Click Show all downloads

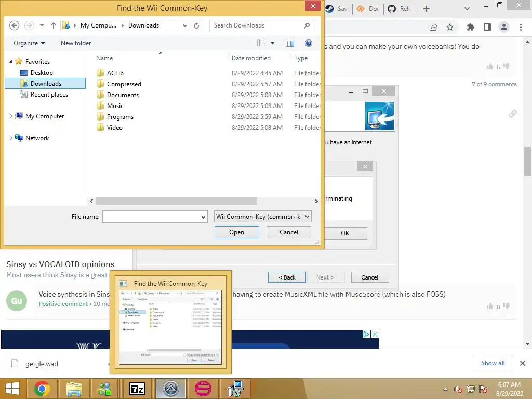point(493,363)
